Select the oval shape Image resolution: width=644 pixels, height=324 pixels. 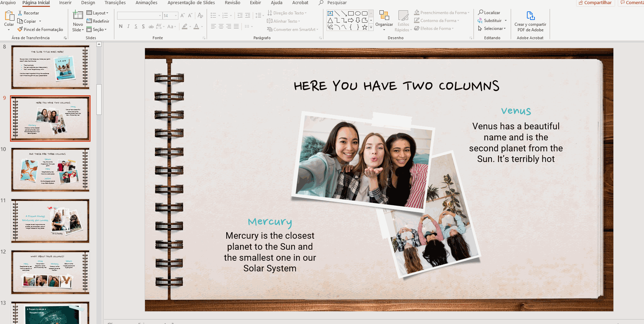[358, 13]
